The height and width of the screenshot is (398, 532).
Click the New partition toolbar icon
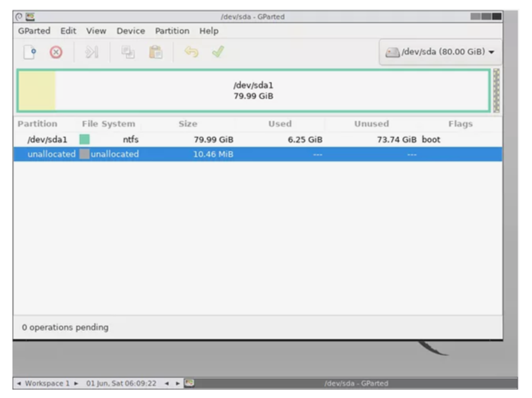pyautogui.click(x=30, y=52)
